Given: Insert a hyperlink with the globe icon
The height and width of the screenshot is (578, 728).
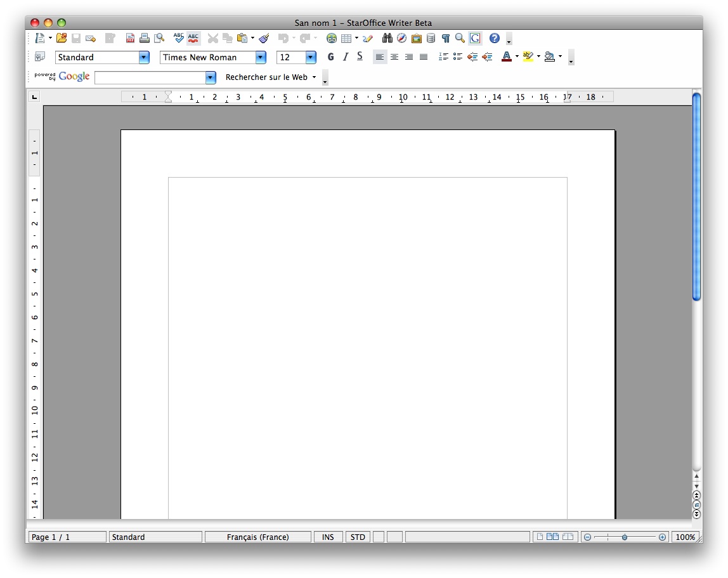Looking at the screenshot, I should (x=331, y=38).
